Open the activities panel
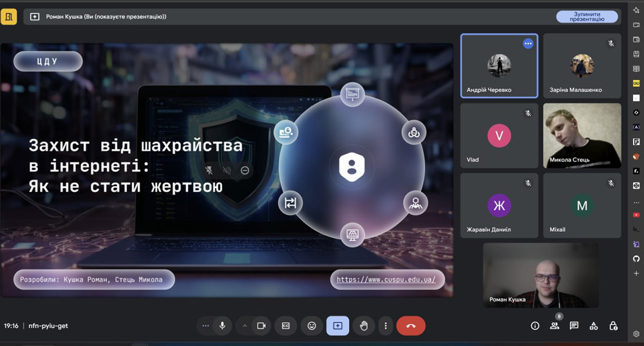The image size is (644, 346). 594,326
